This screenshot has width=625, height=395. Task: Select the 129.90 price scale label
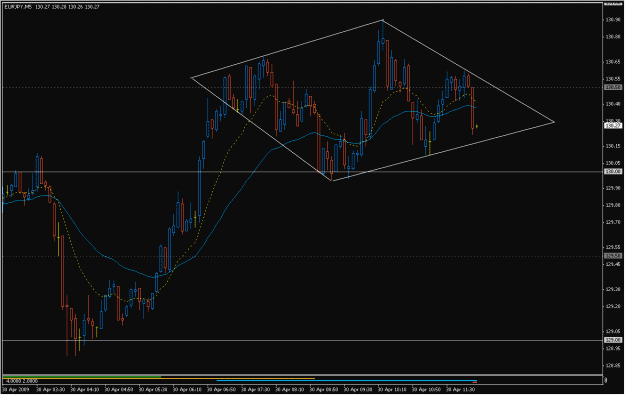(x=613, y=188)
